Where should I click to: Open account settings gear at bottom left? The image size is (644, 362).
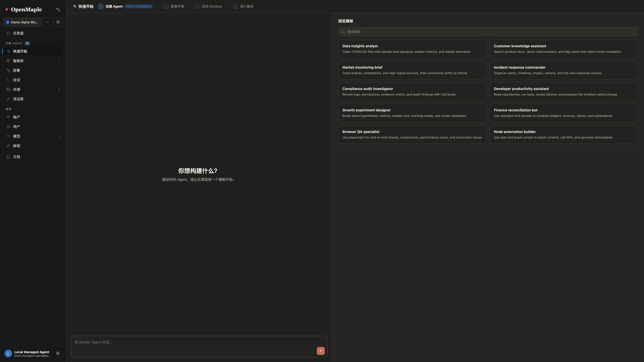tap(58, 353)
